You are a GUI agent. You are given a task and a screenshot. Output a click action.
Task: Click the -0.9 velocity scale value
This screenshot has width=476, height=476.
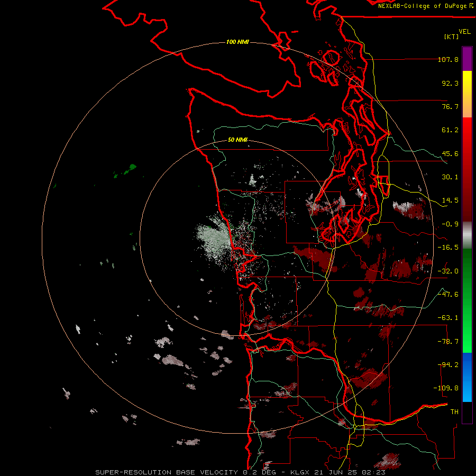click(450, 224)
